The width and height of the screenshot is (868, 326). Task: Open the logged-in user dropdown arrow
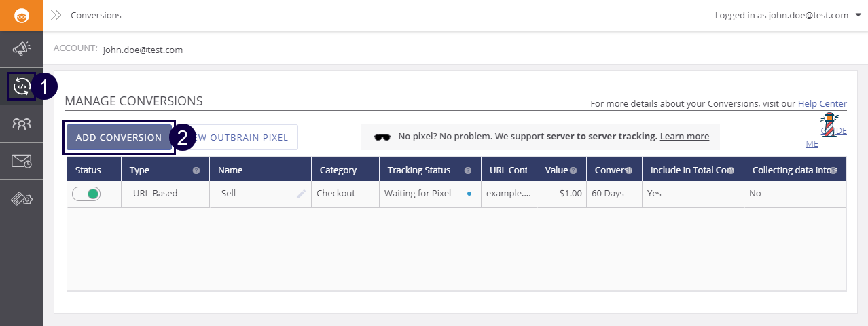tap(859, 15)
